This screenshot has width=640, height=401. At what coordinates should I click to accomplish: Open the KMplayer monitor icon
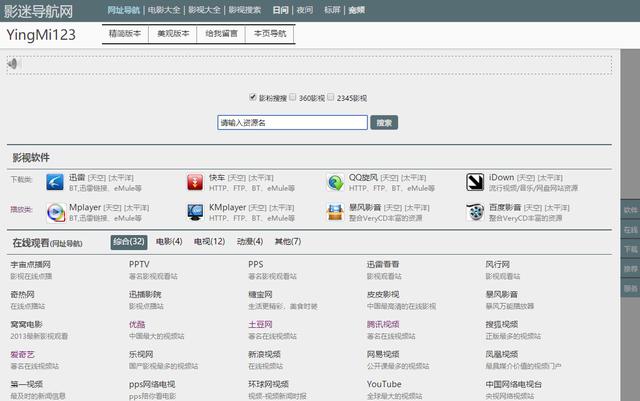click(195, 212)
